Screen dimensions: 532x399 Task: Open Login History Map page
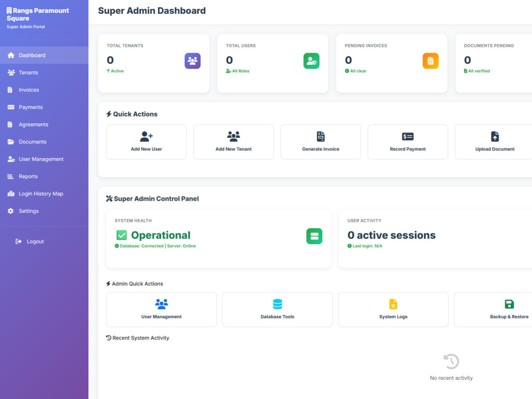[x=44, y=194]
